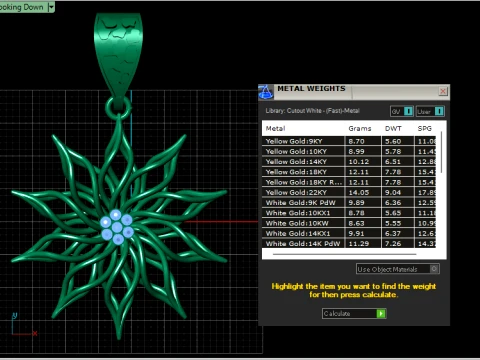The width and height of the screenshot is (480, 360).
Task: Click the vertical scrollbar of metals list
Action: tap(442, 152)
